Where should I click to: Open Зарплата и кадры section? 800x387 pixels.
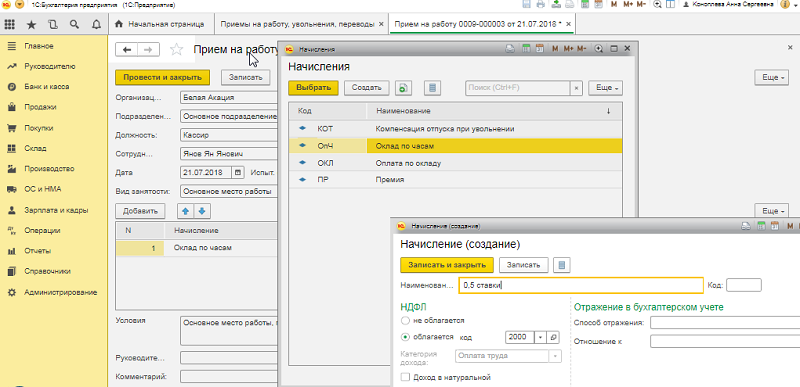[56, 210]
